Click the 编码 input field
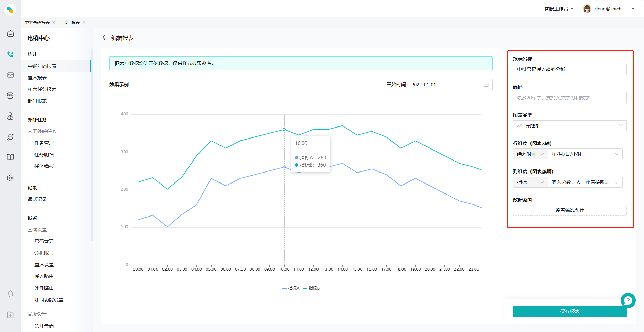The height and width of the screenshot is (332, 644). [x=570, y=98]
